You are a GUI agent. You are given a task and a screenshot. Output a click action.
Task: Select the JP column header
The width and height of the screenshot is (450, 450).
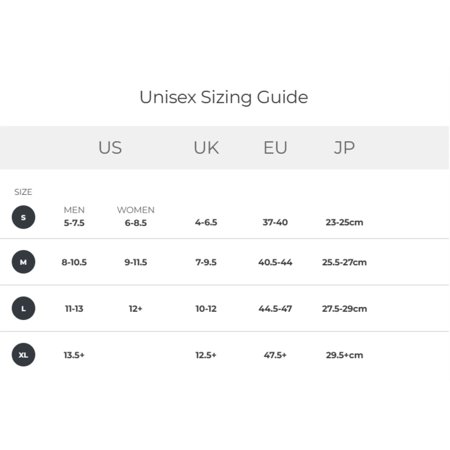tap(344, 147)
